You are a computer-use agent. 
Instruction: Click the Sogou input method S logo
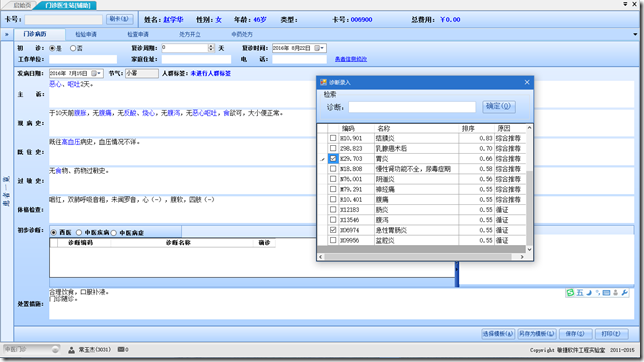[570, 293]
